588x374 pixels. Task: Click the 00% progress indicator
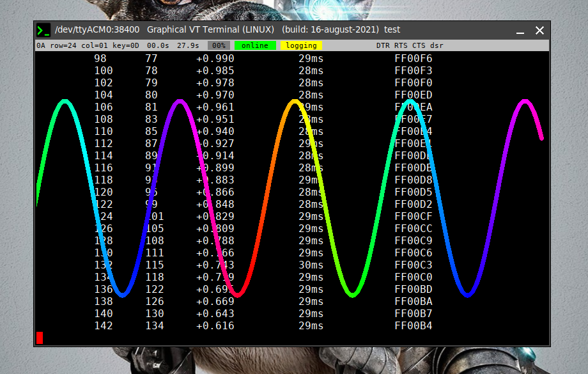pyautogui.click(x=219, y=45)
